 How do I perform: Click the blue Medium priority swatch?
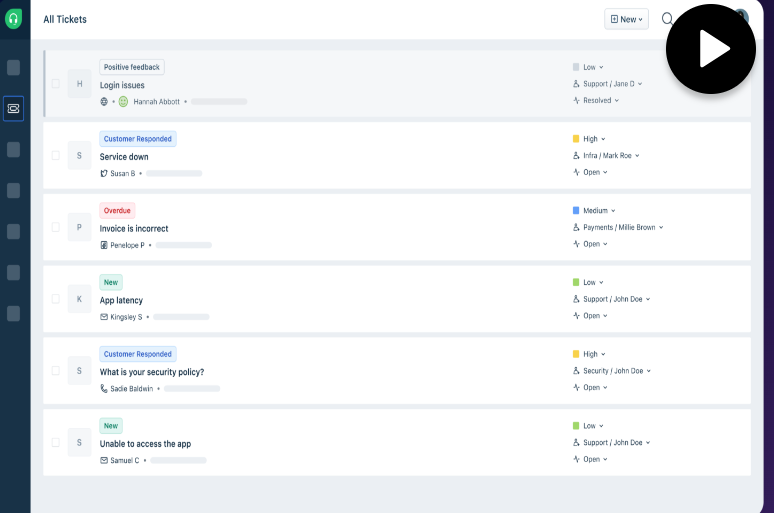point(576,211)
